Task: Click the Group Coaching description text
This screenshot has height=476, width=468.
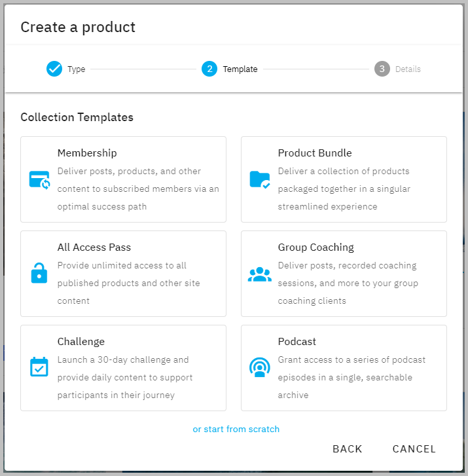Action: coord(348,284)
